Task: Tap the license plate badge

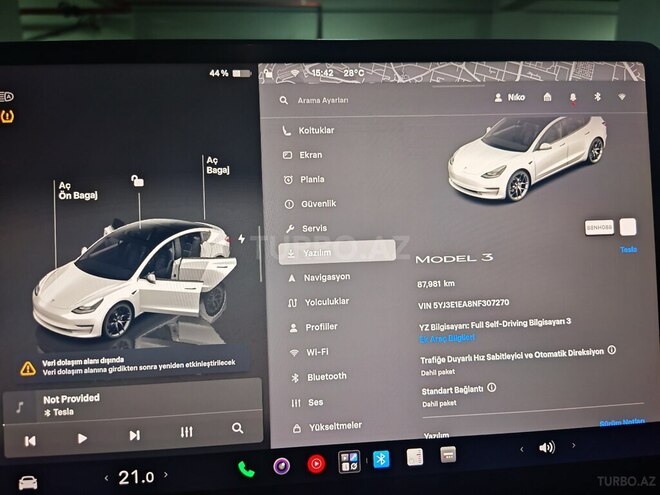Action: coord(599,227)
